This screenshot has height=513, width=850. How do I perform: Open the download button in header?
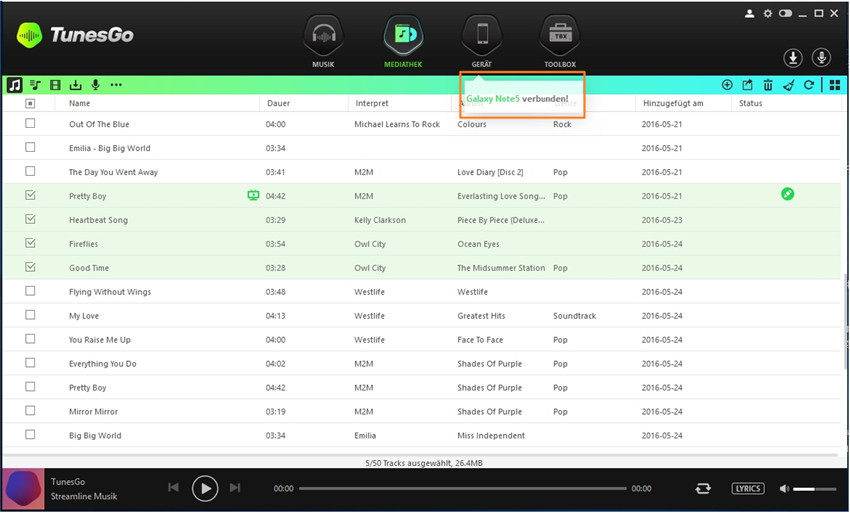(x=793, y=57)
